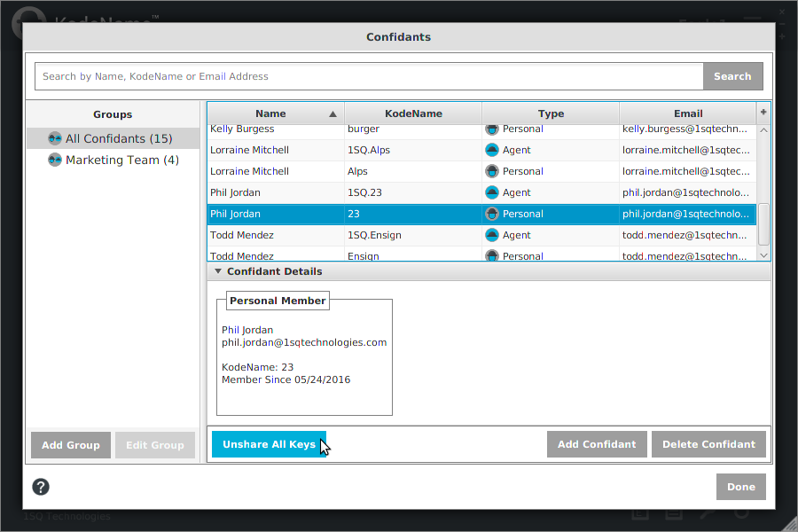Screen dimensions: 798x532
Task: Focus the Search by Name, KodeName or Email field
Action: click(x=369, y=76)
